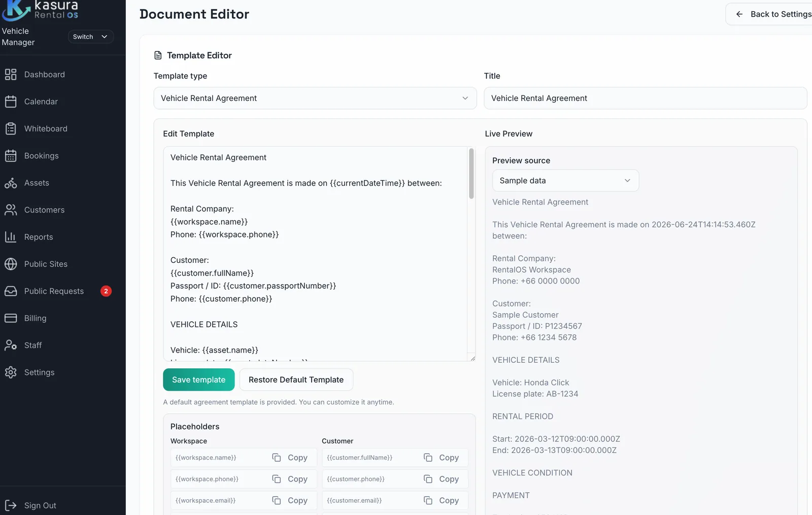The image size is (812, 515).
Task: Open Public Sites in the sidebar
Action: 46,264
